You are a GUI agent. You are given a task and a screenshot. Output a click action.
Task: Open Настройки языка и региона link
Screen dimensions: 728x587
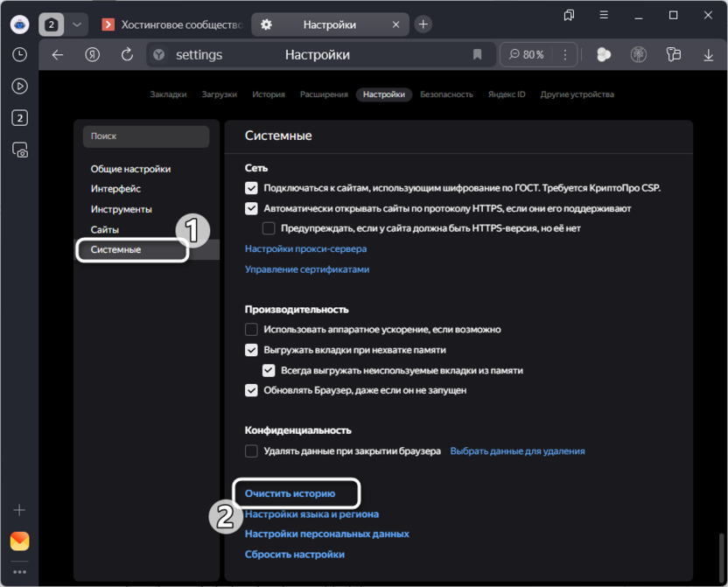click(311, 514)
